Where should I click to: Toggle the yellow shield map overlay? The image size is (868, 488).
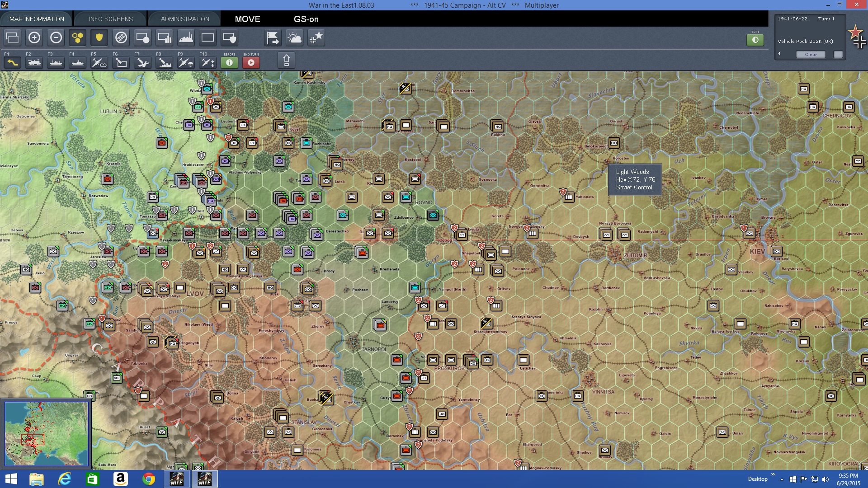(99, 38)
